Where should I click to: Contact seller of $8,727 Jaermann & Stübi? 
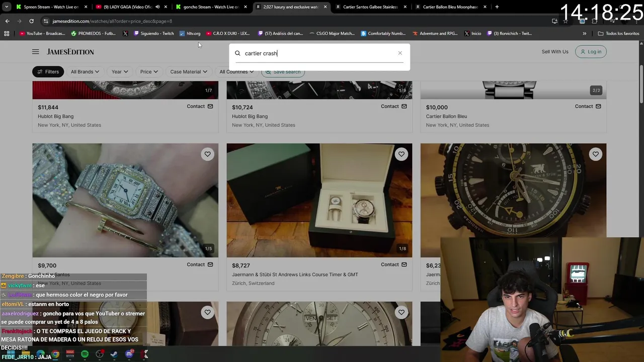[394, 264]
